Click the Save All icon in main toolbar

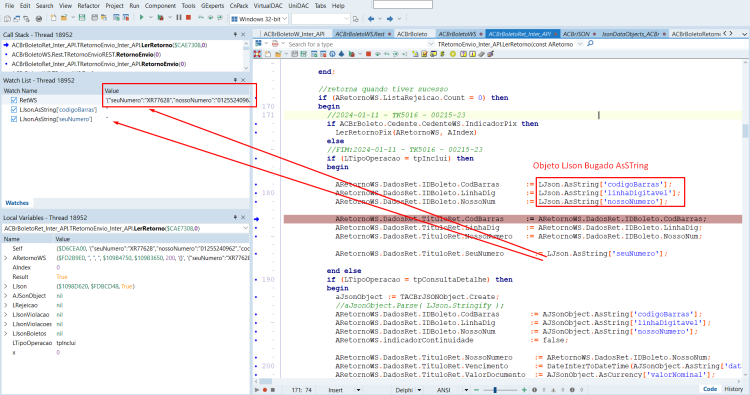[x=94, y=18]
